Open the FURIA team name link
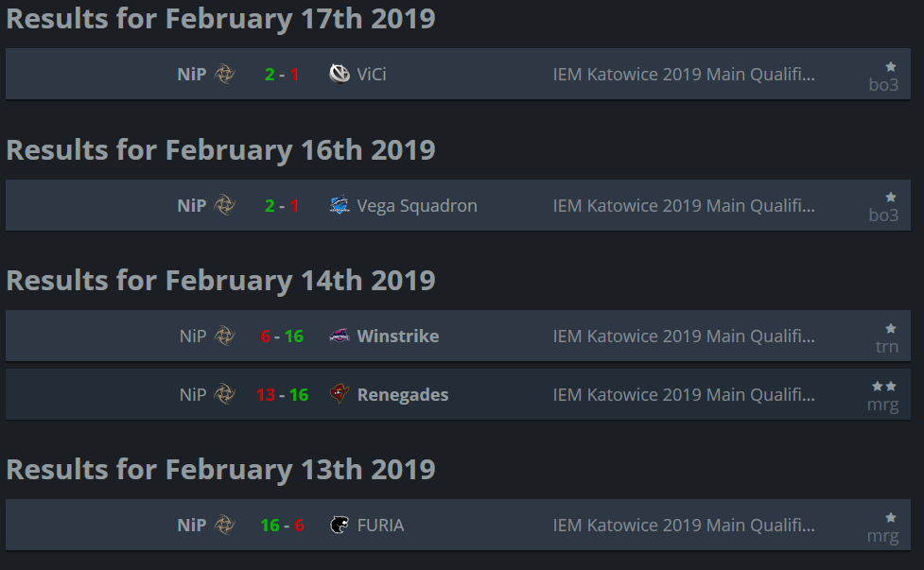924x570 pixels. click(380, 525)
